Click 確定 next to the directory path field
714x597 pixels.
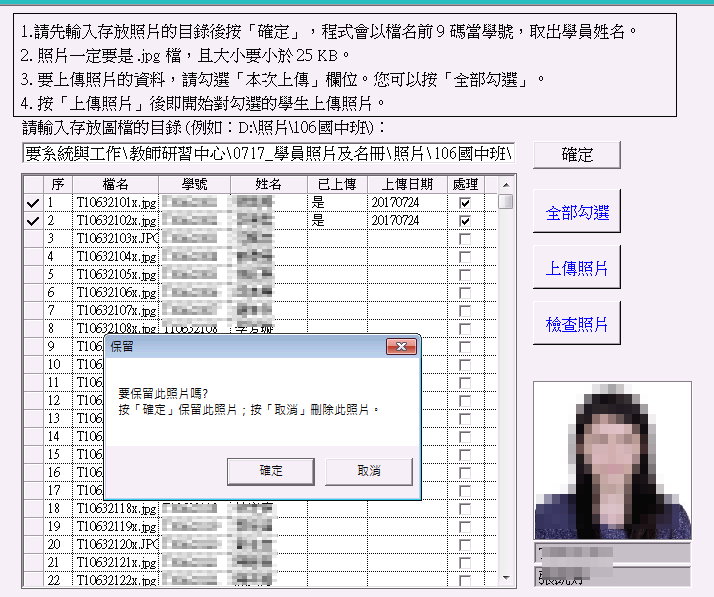pos(577,155)
